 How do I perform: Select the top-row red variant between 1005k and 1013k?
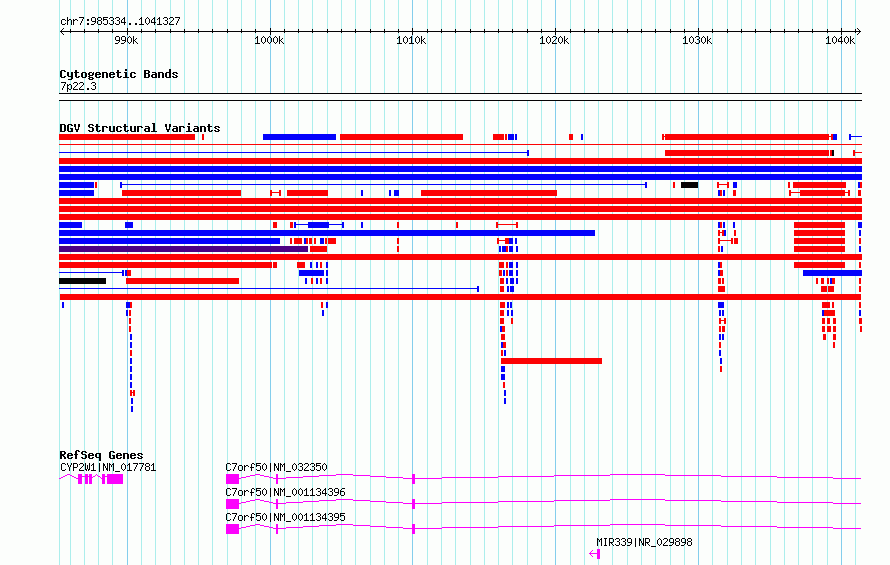coord(401,137)
